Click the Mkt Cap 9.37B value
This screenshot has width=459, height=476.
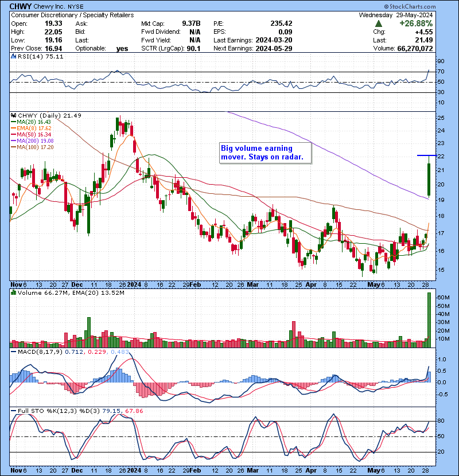[x=191, y=24]
